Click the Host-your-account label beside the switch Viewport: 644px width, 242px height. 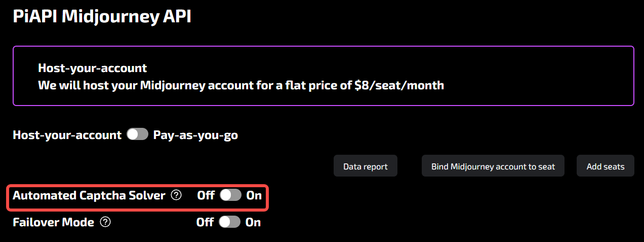pyautogui.click(x=67, y=135)
